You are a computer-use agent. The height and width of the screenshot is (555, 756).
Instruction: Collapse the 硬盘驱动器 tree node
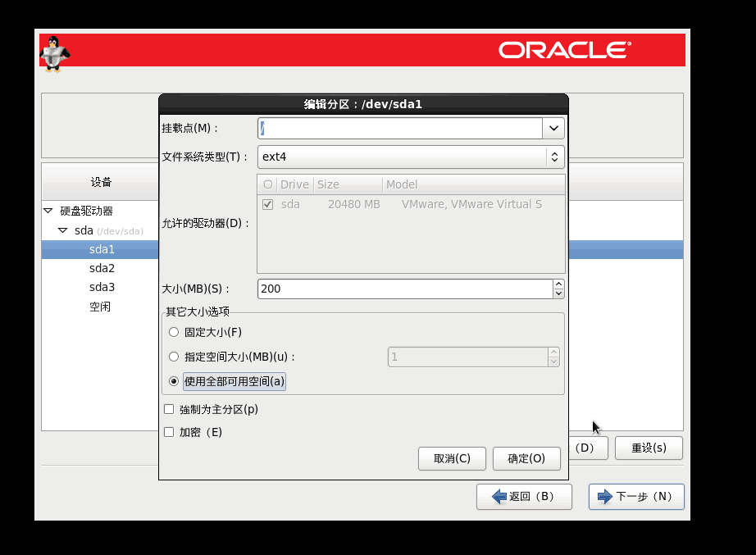48,211
